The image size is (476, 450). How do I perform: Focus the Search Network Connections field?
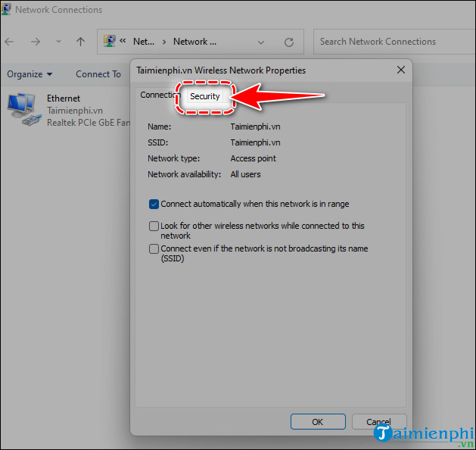(x=394, y=42)
